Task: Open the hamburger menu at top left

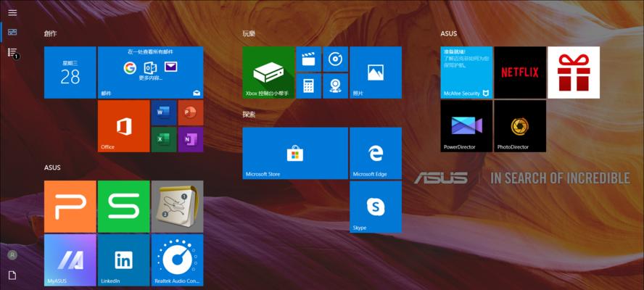Action: [12, 12]
